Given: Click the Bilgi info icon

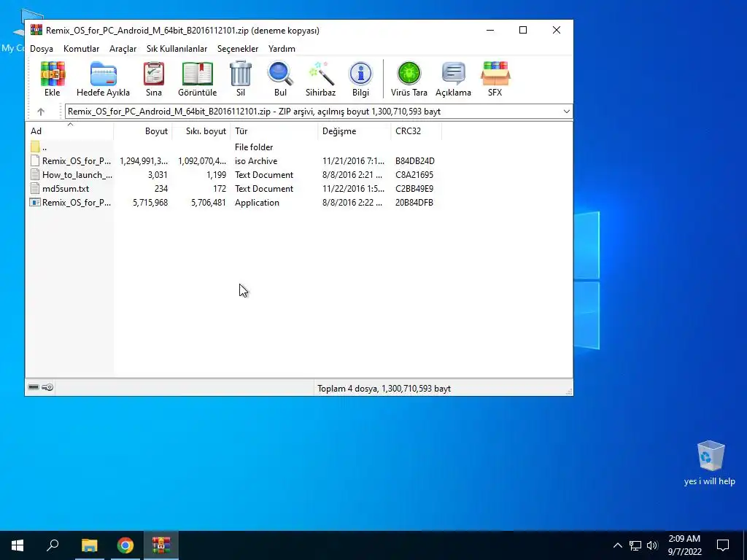Looking at the screenshot, I should tap(360, 79).
